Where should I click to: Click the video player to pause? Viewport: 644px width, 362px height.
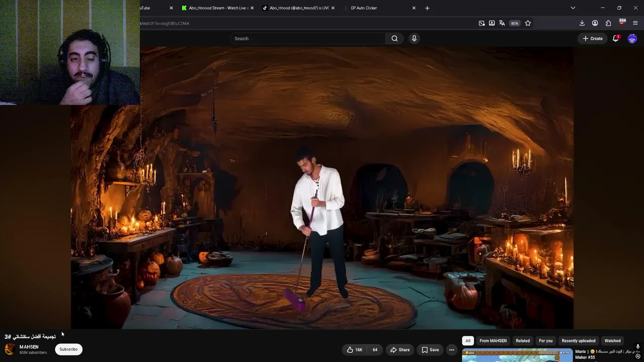coord(322,188)
